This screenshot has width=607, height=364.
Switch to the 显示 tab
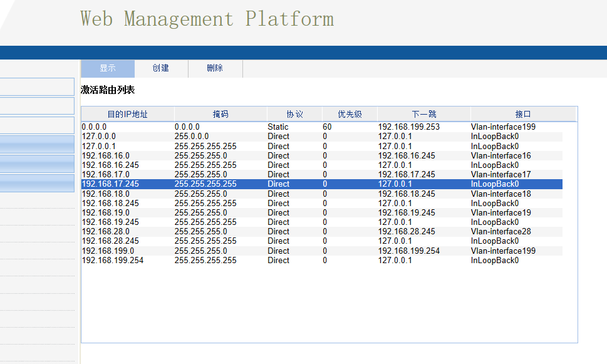point(108,68)
